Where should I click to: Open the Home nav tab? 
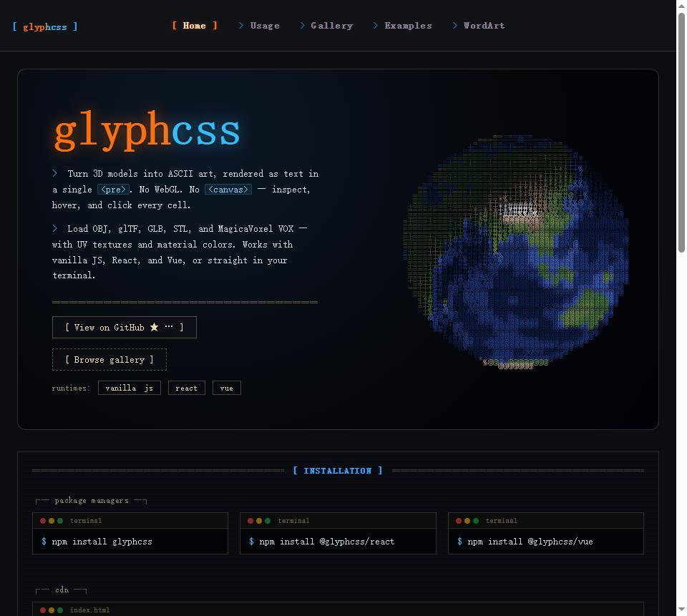(195, 26)
